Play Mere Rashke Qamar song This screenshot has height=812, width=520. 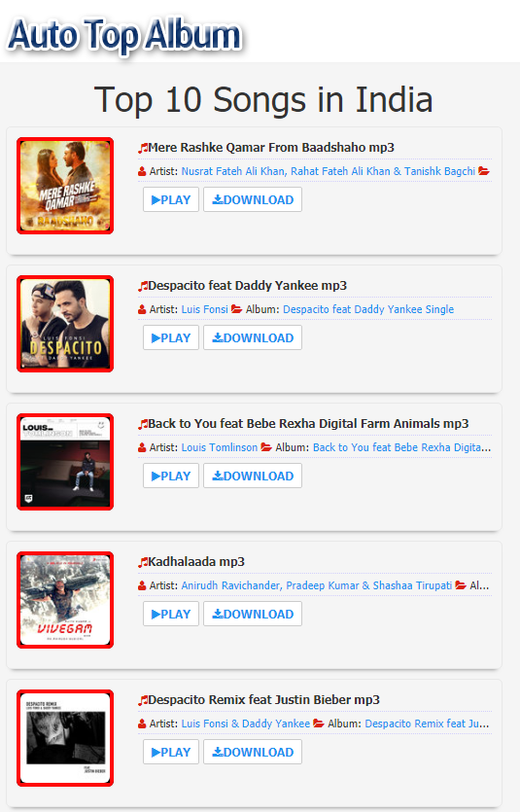171,200
